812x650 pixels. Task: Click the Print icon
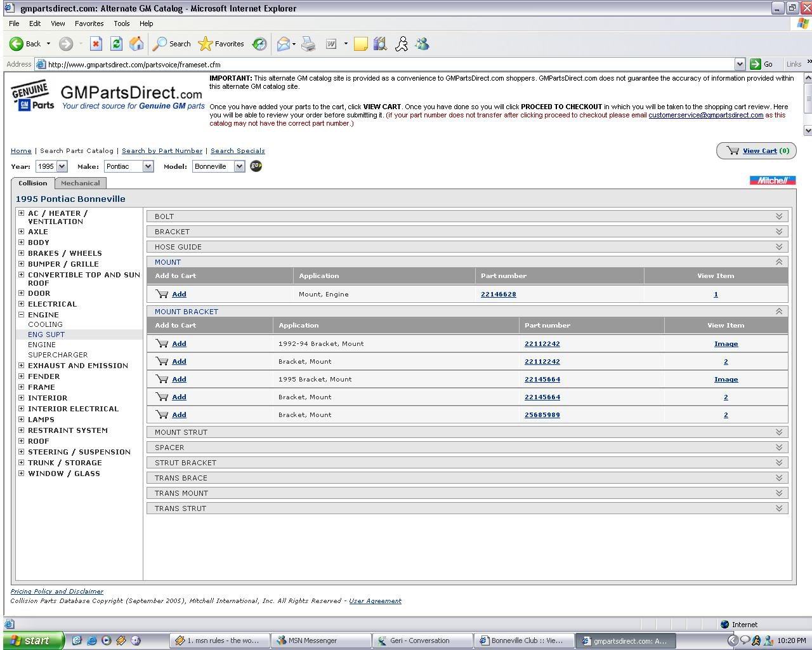coord(308,44)
